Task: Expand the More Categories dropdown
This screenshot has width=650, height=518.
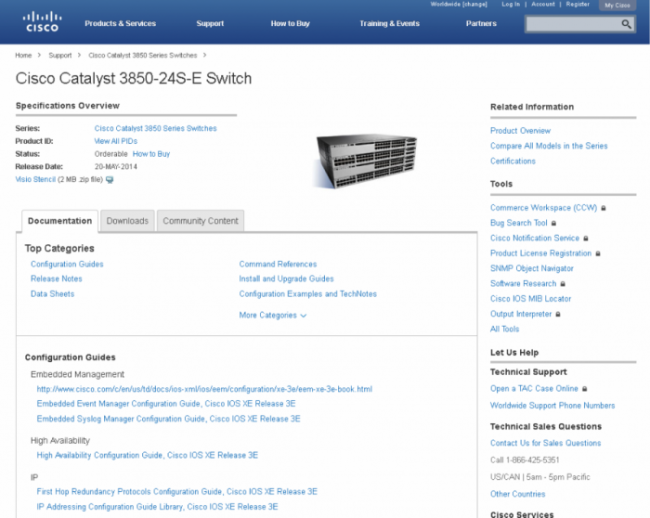Action: 272,315
